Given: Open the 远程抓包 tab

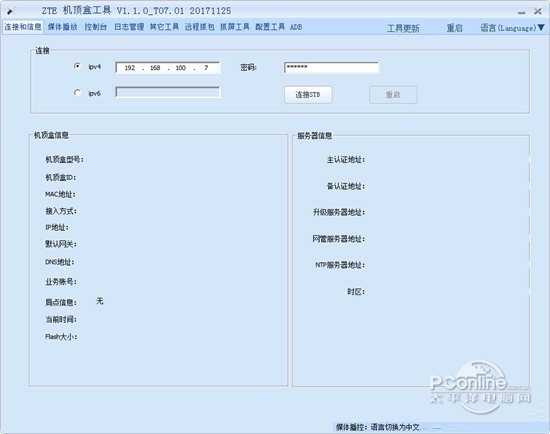Looking at the screenshot, I should [200, 27].
